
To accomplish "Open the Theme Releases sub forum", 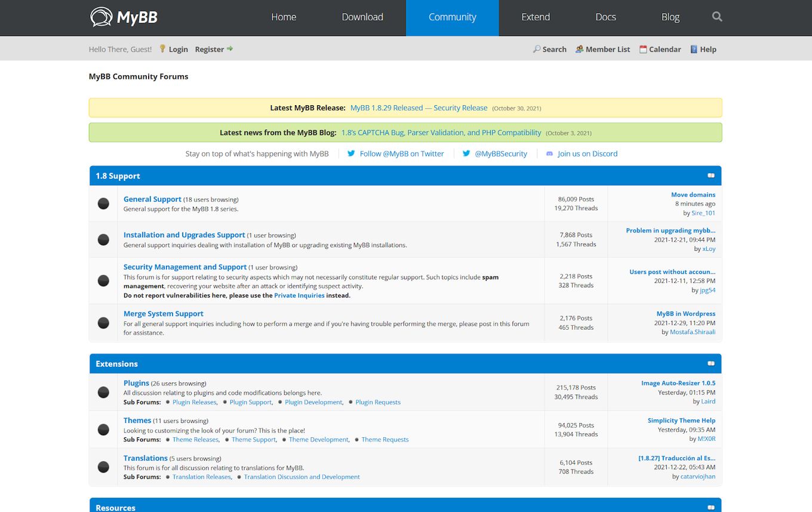I will coord(195,440).
